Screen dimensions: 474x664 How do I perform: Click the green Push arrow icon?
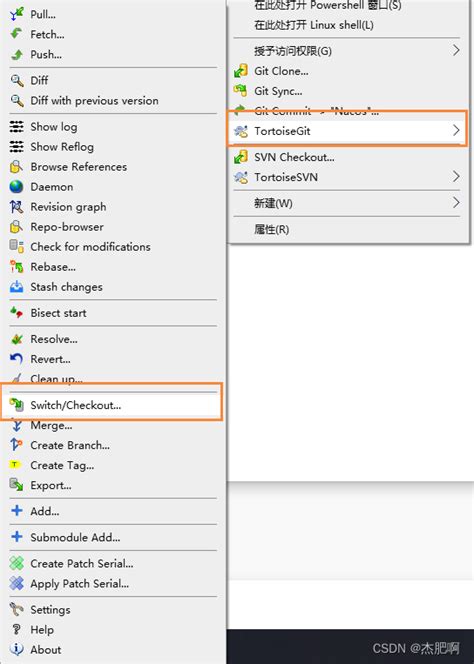[x=17, y=54]
